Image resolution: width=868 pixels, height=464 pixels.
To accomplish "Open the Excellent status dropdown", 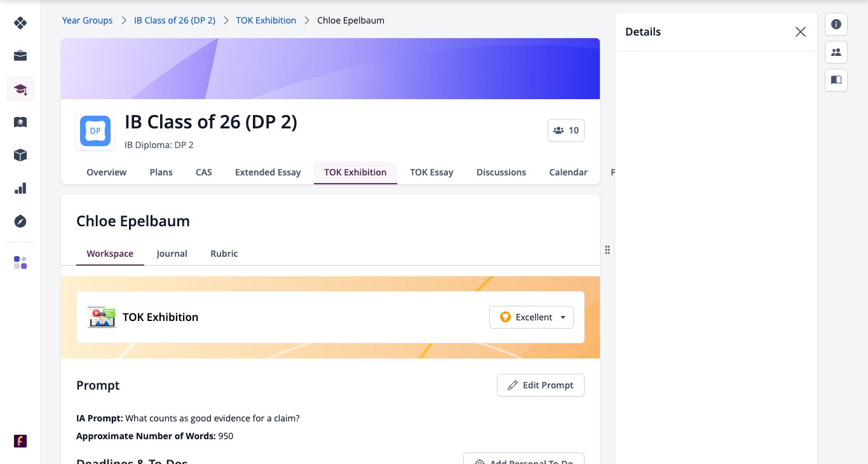I will point(531,317).
